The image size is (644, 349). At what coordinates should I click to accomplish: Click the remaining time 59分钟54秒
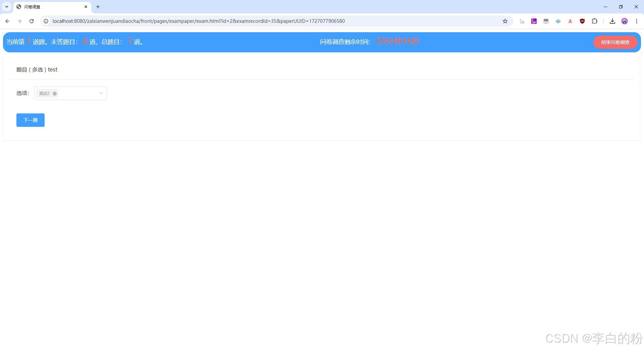pyautogui.click(x=398, y=41)
